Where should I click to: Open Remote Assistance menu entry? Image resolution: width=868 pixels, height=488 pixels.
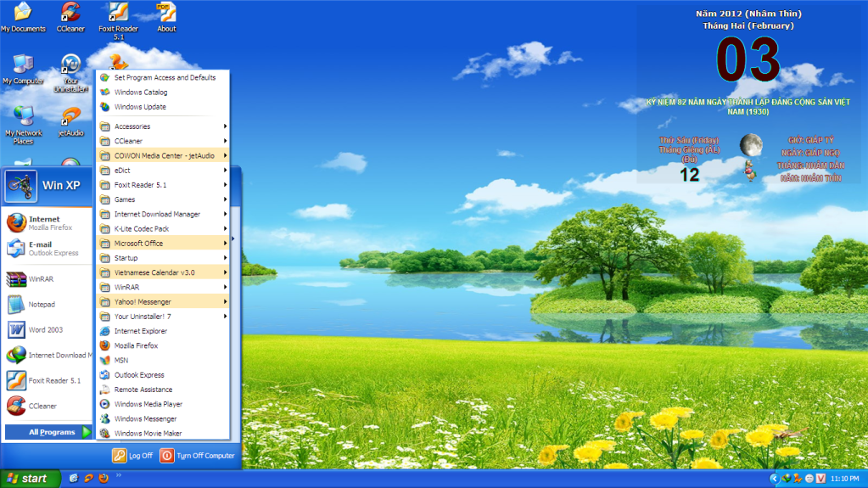point(163,390)
